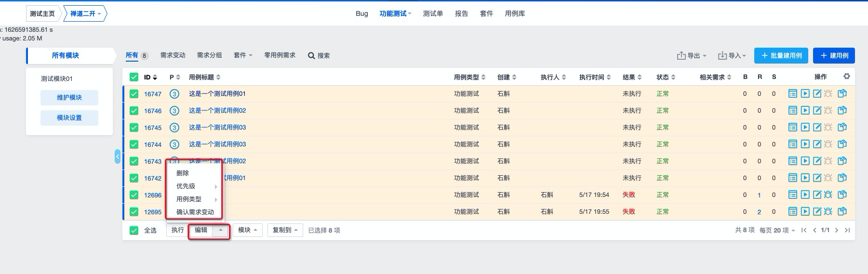Open table settings gear icon
The width and height of the screenshot is (868, 274).
[846, 76]
